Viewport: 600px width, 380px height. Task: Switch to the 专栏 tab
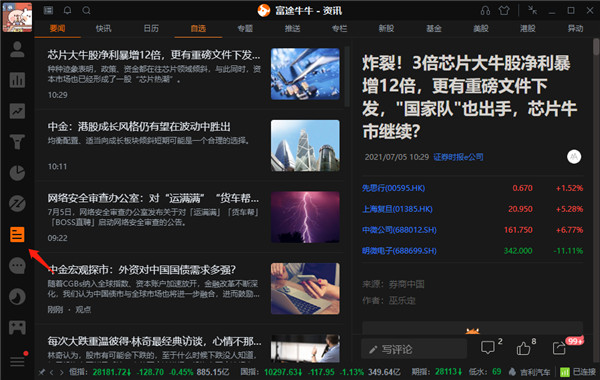(x=339, y=28)
